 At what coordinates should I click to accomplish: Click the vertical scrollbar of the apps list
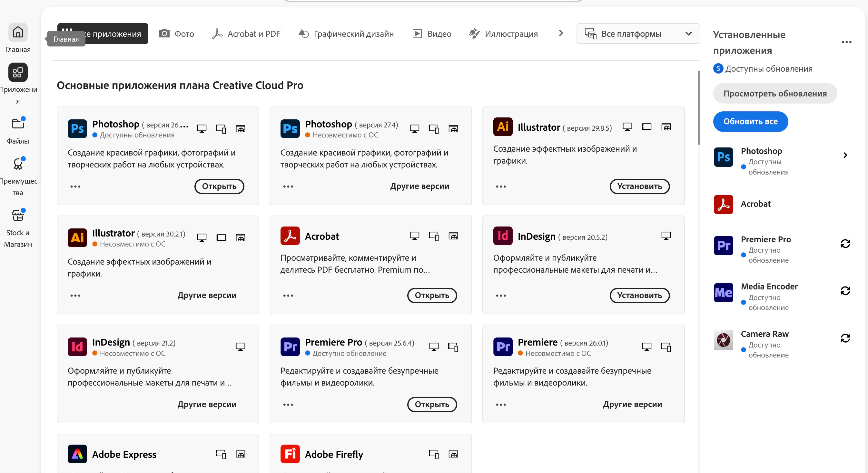click(699, 108)
